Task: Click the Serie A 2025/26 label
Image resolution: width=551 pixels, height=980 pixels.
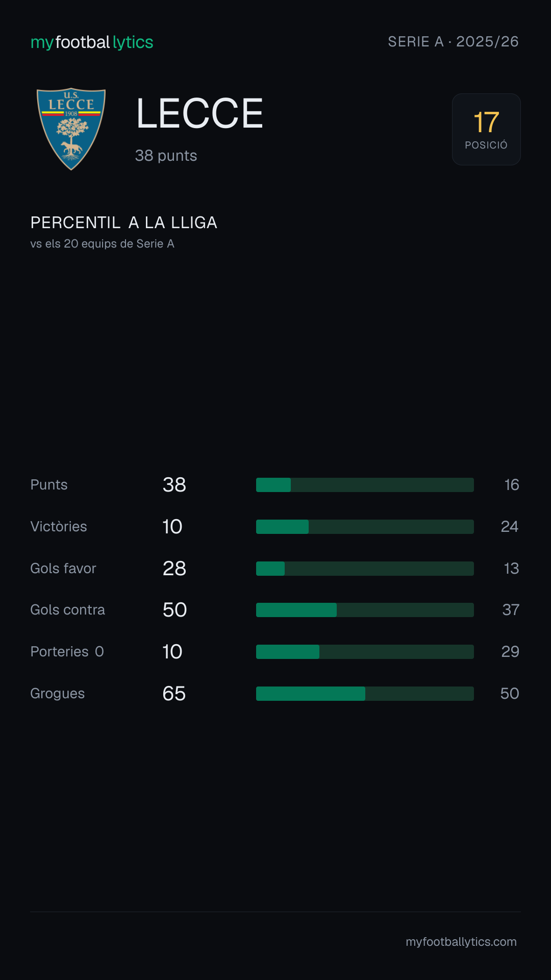Action: click(453, 42)
